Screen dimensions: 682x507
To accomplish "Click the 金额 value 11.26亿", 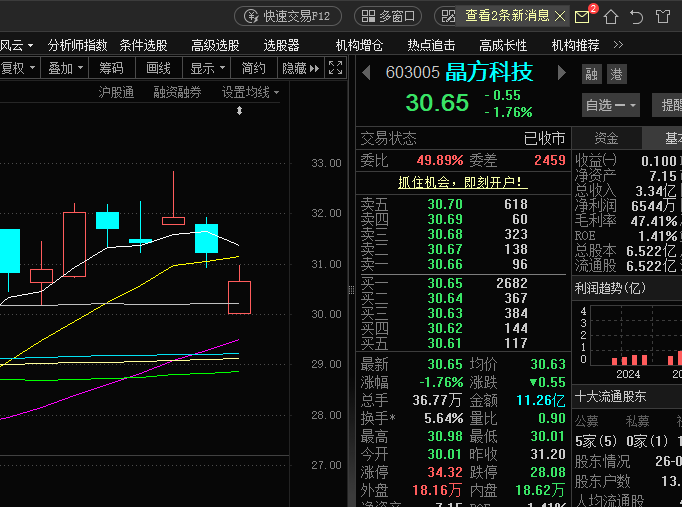I will (x=541, y=400).
